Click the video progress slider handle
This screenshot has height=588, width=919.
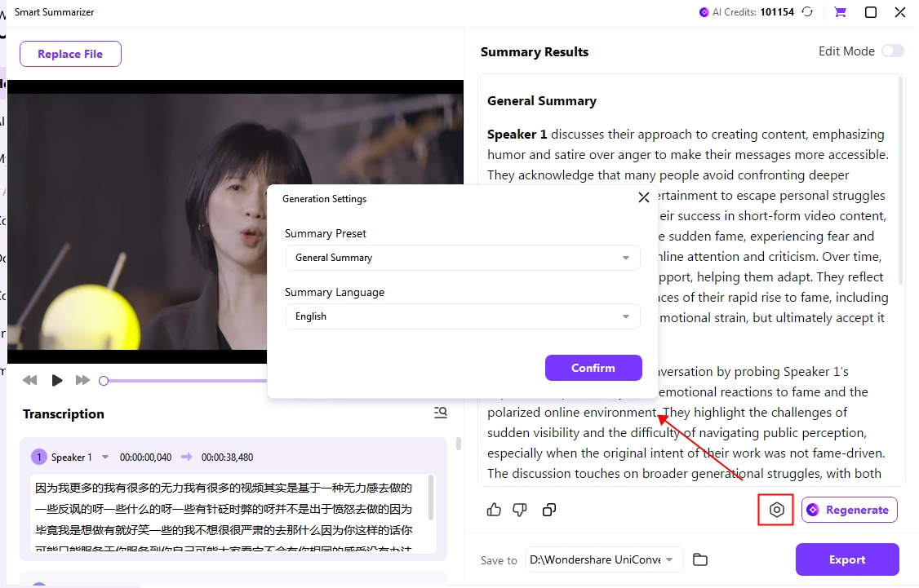click(x=104, y=381)
